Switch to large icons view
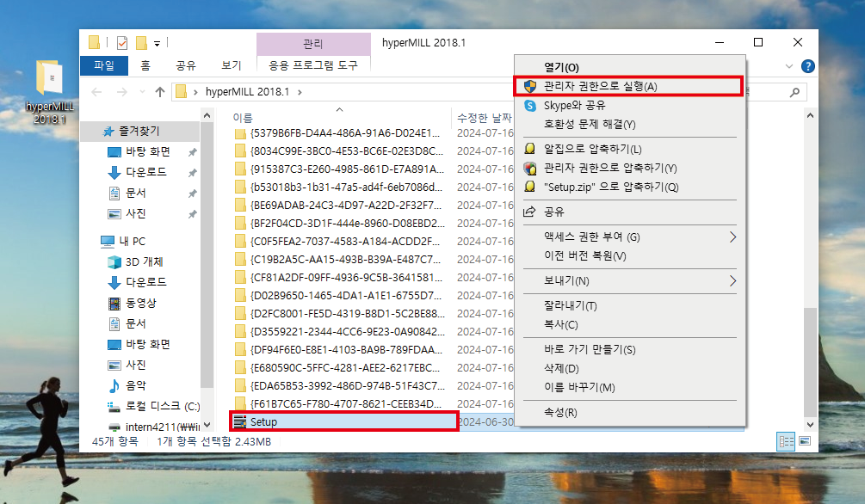Screen dimensions: 865x504 (805, 441)
